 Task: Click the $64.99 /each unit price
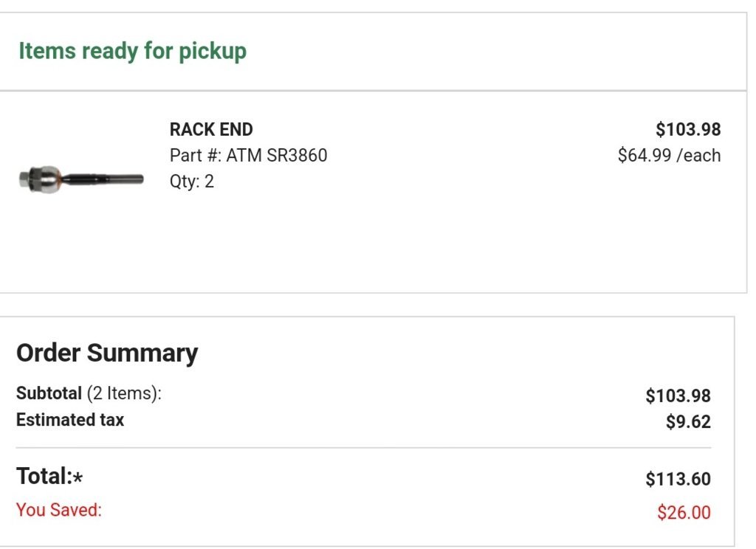(669, 155)
